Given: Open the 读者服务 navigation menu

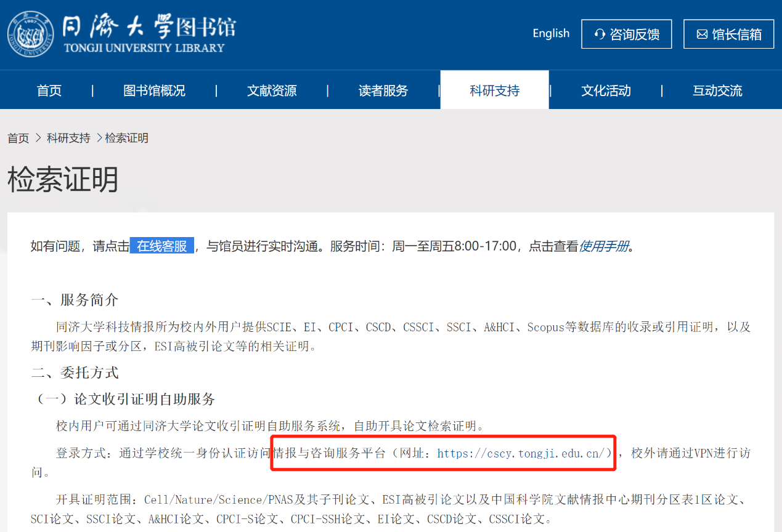Looking at the screenshot, I should coord(383,91).
